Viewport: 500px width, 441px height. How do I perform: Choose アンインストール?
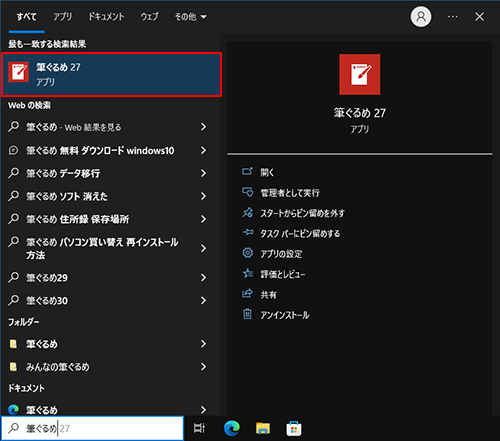pyautogui.click(x=285, y=315)
